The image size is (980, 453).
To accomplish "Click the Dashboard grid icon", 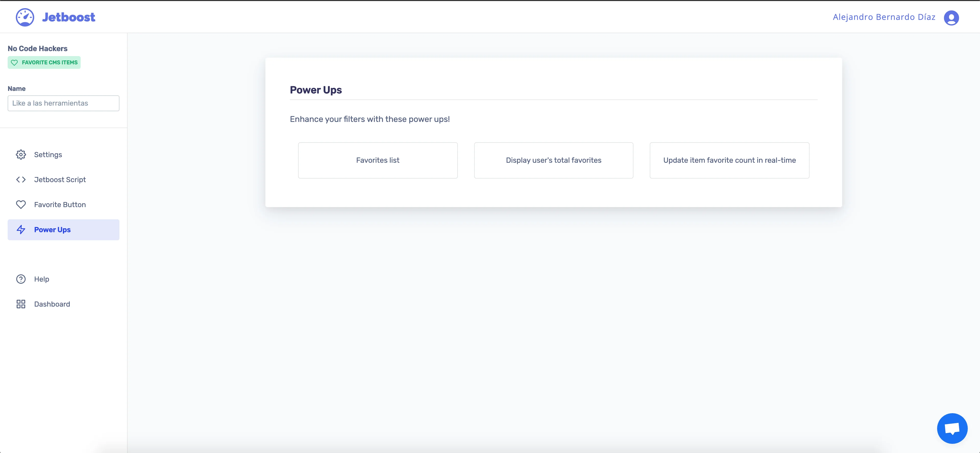I will 21,304.
